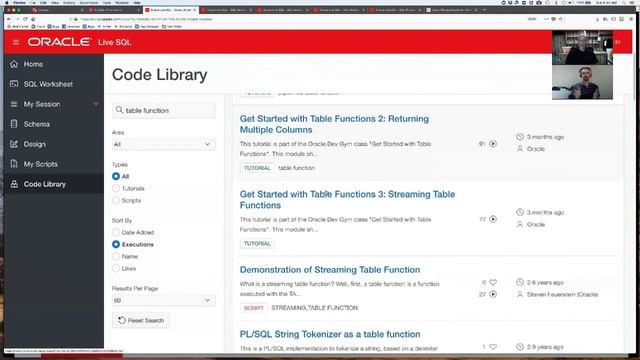Open the Firefox File menu
This screenshot has width=640, height=360.
(x=33, y=2)
